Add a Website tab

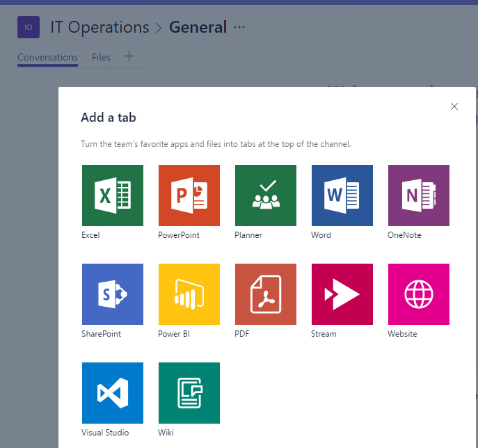[419, 294]
